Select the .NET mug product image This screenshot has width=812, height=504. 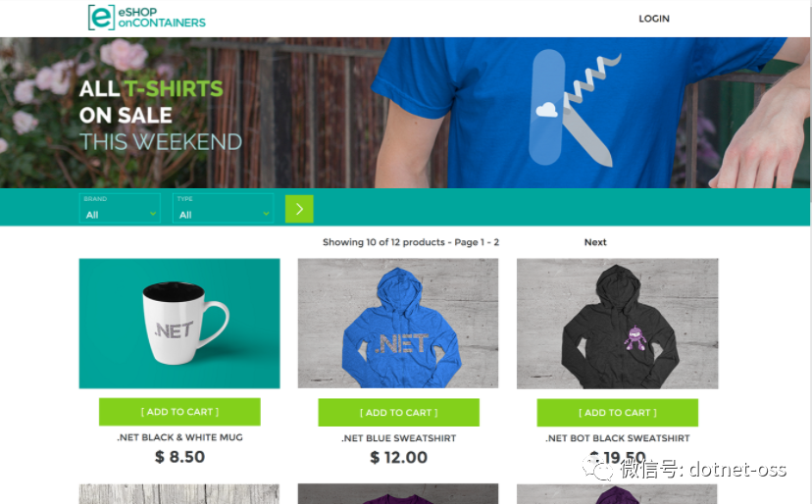(179, 324)
